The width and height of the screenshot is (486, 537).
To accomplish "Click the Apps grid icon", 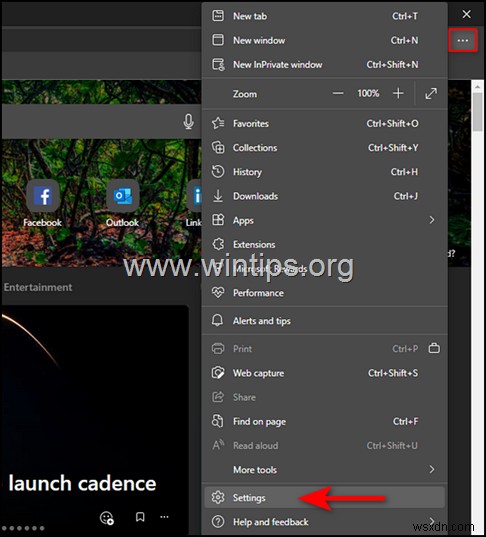I will tap(218, 220).
